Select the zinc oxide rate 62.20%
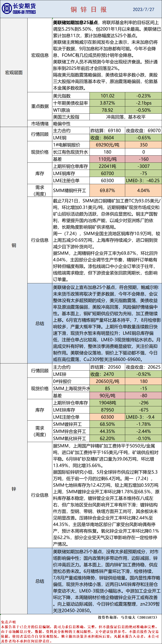 pos(107,438)
